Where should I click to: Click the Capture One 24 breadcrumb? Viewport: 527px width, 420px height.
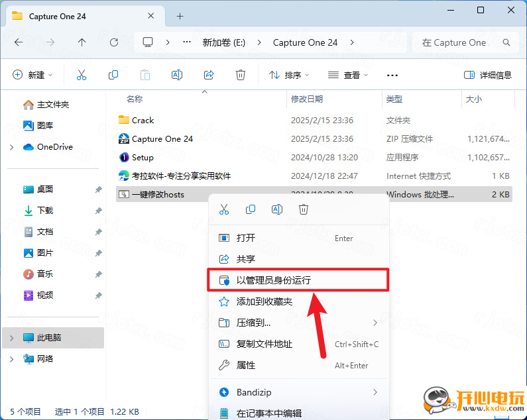pyautogui.click(x=305, y=42)
